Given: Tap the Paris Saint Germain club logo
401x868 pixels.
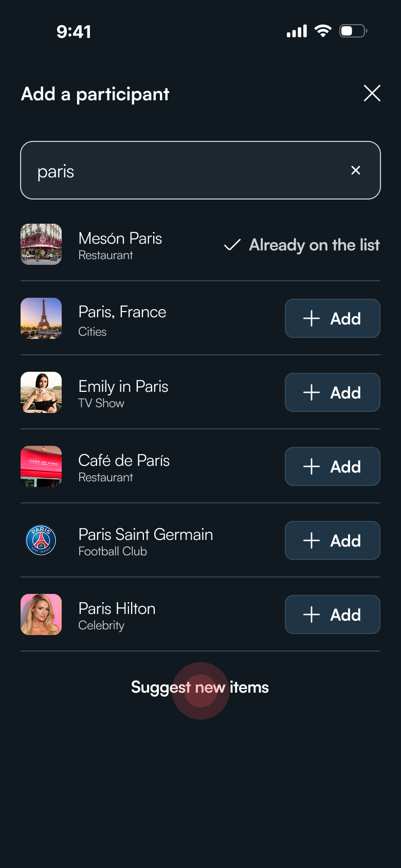Looking at the screenshot, I should click(41, 540).
